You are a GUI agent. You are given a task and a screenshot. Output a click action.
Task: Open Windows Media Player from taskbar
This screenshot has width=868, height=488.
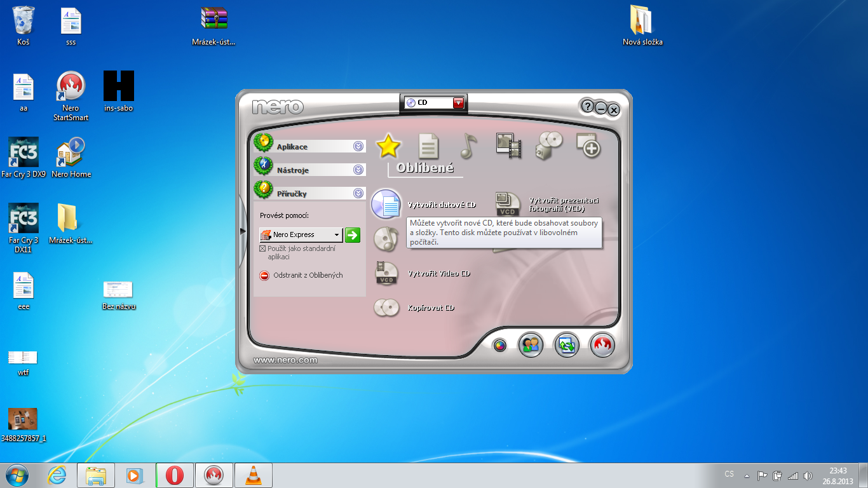pos(135,475)
